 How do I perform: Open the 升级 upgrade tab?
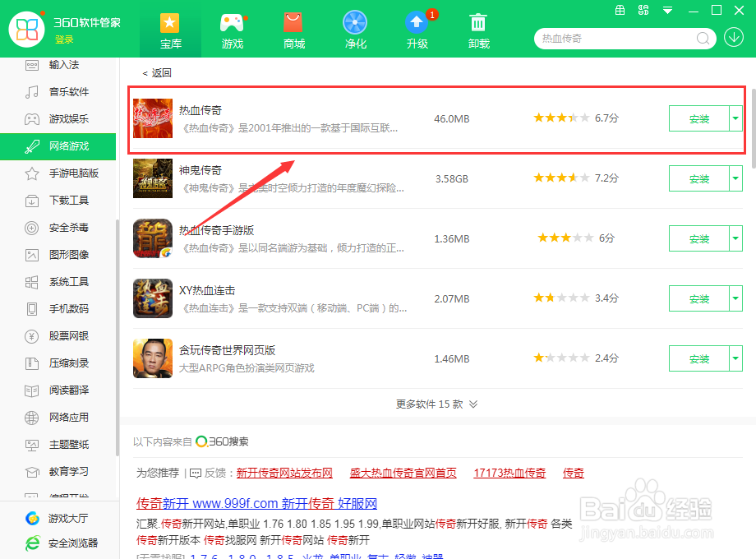coord(417,30)
